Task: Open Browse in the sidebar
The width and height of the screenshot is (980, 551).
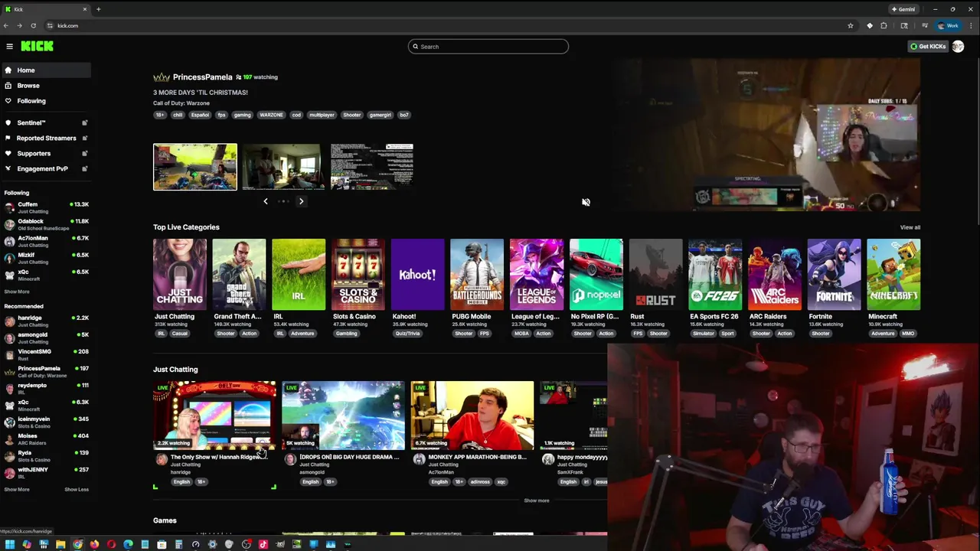Action: (x=46, y=86)
